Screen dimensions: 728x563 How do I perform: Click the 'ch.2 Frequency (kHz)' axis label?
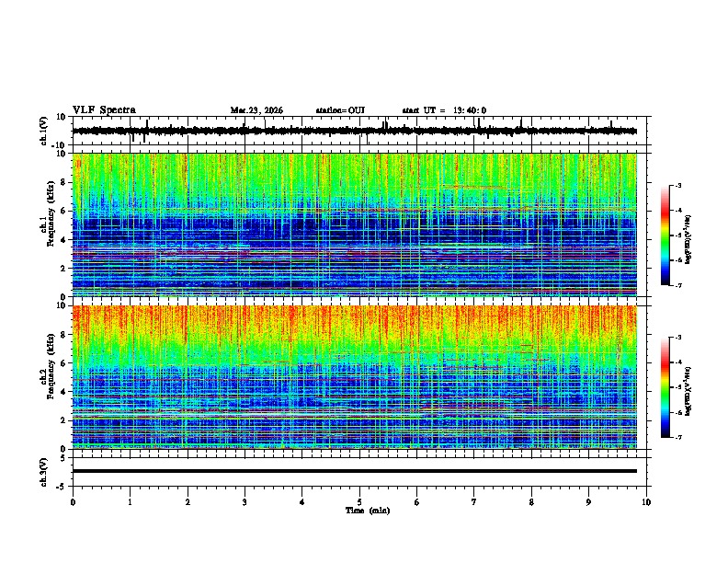[47, 366]
